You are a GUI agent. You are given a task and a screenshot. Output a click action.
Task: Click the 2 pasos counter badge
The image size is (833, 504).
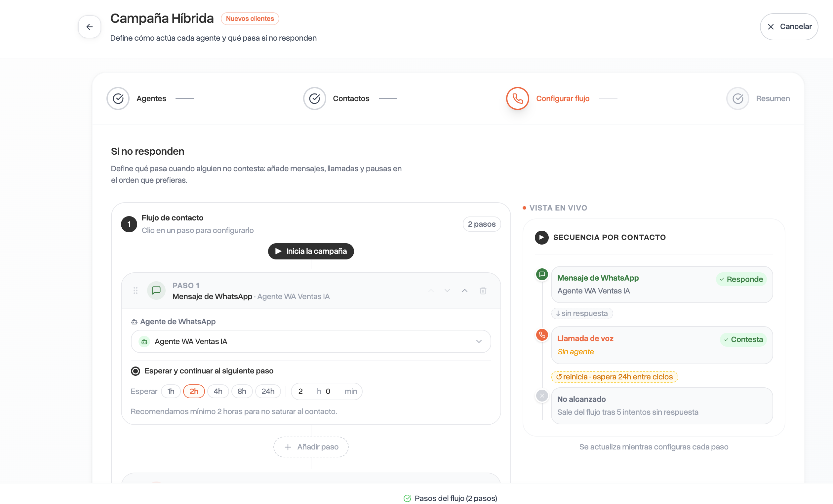tap(481, 224)
